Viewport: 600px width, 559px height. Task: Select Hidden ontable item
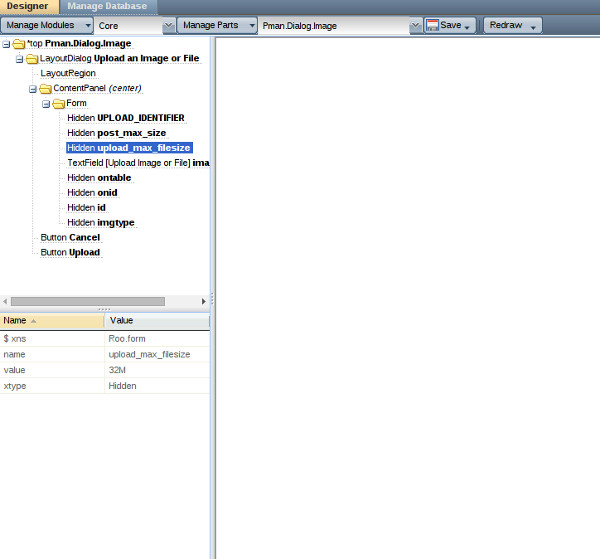click(99, 178)
